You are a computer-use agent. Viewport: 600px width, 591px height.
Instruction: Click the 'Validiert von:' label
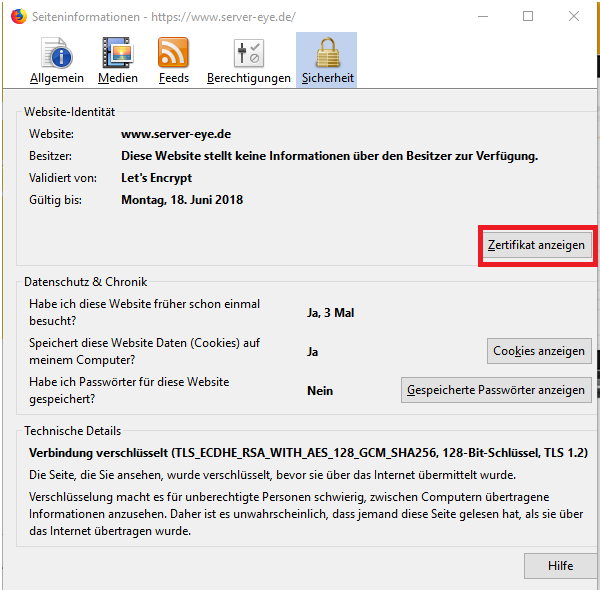pyautogui.click(x=63, y=178)
